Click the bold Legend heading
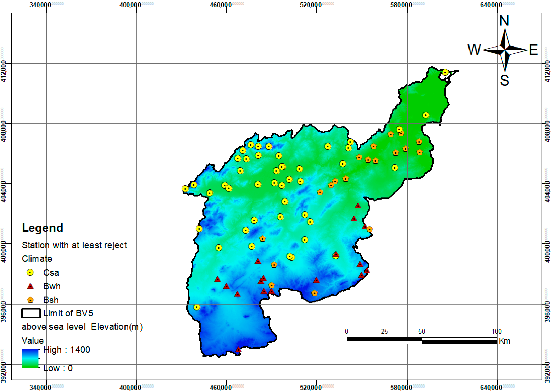552x392 pixels. tap(43, 228)
